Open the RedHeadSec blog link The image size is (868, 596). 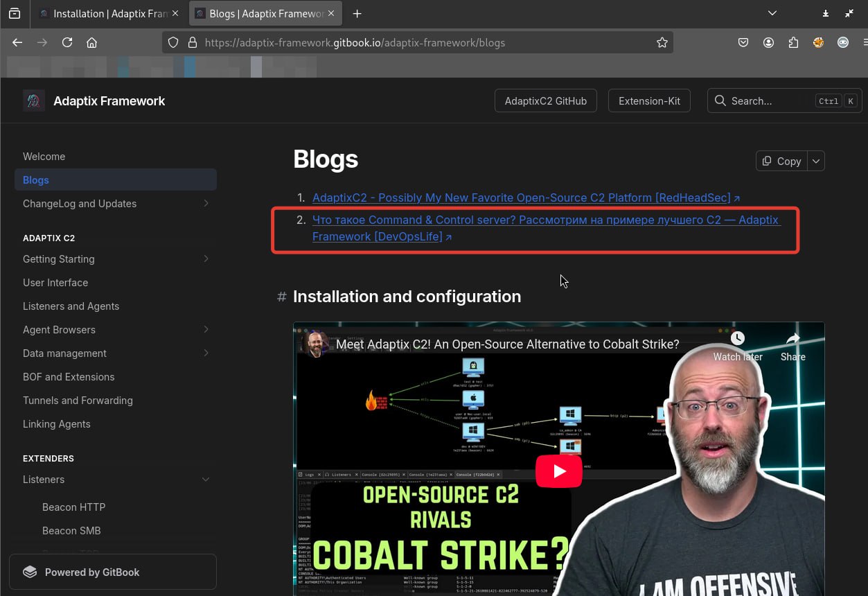526,198
